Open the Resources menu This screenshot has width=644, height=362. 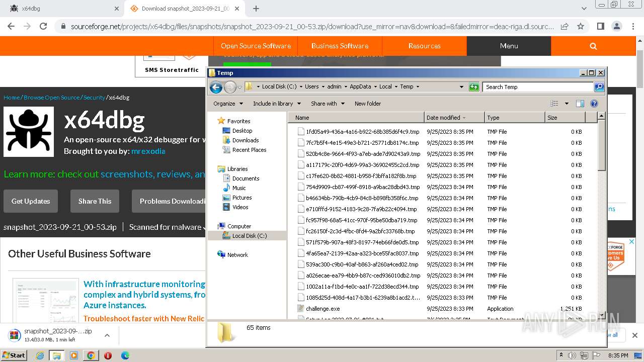424,46
